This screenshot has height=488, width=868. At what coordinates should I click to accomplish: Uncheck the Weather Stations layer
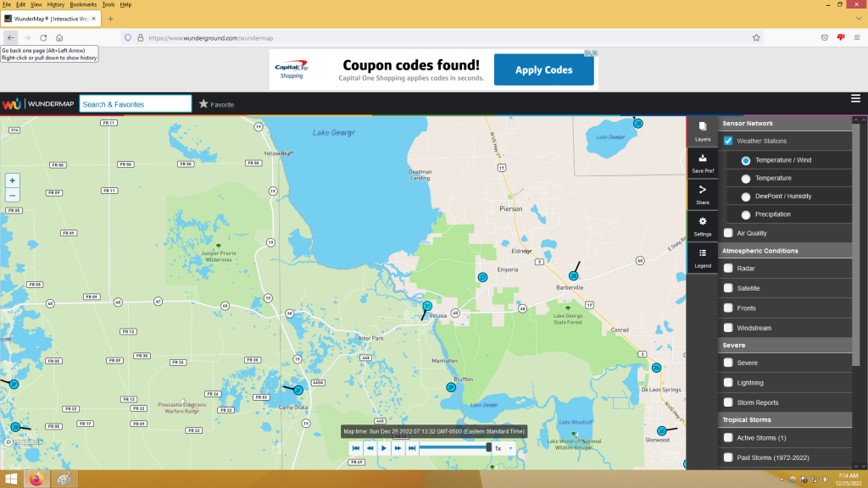(728, 141)
